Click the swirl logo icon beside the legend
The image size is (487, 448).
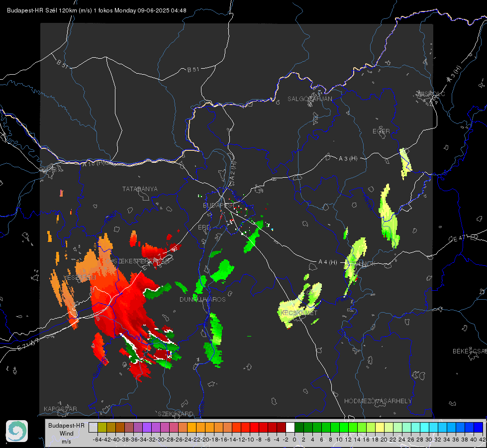(17, 431)
